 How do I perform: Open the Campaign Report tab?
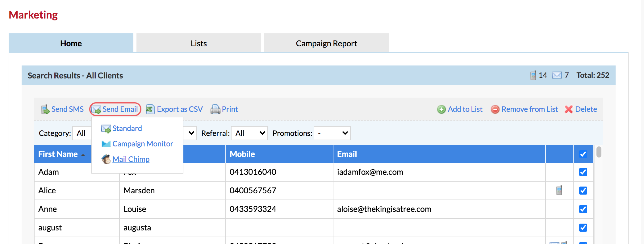coord(327,43)
